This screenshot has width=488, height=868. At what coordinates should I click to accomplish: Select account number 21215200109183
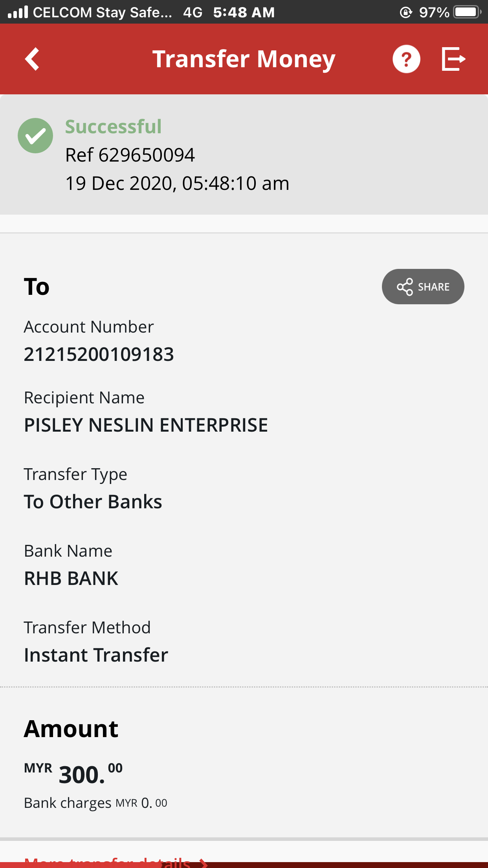pyautogui.click(x=99, y=354)
